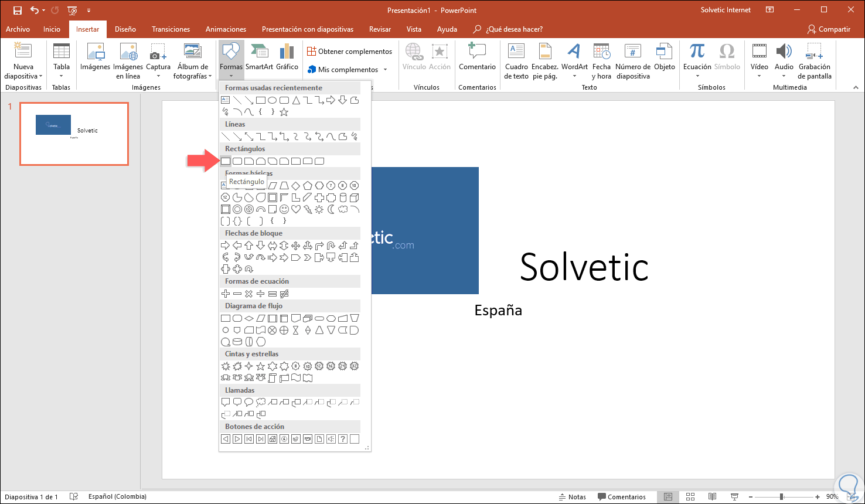The image size is (865, 504).
Task: Choose the cube shape in basic shapes
Action: pos(355,197)
